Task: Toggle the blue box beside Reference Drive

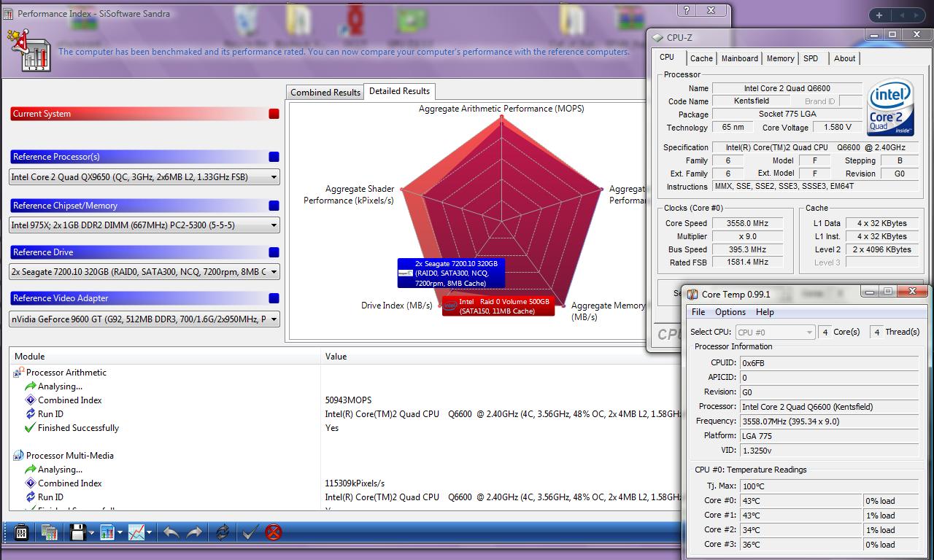Action: coord(274,252)
